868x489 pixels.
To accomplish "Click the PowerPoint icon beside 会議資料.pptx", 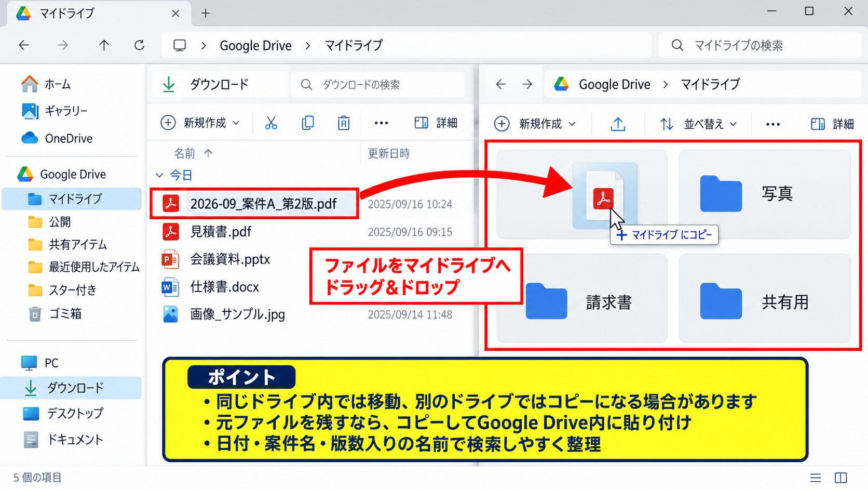I will tap(170, 259).
